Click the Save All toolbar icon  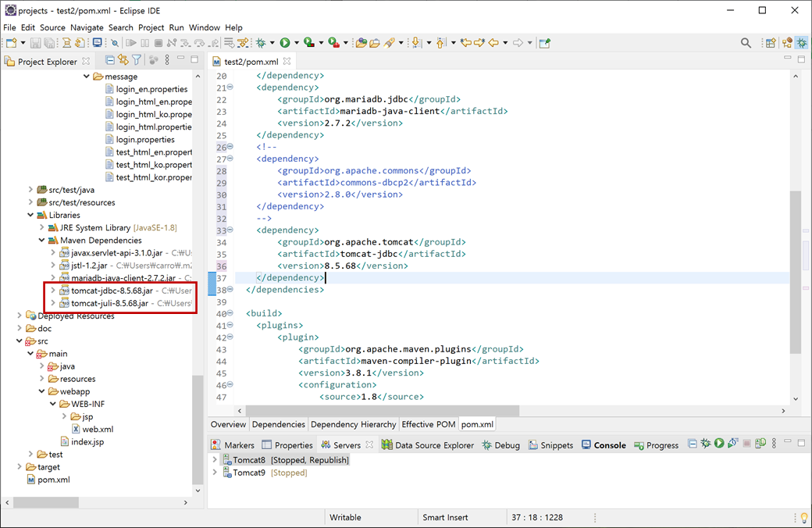[50, 43]
